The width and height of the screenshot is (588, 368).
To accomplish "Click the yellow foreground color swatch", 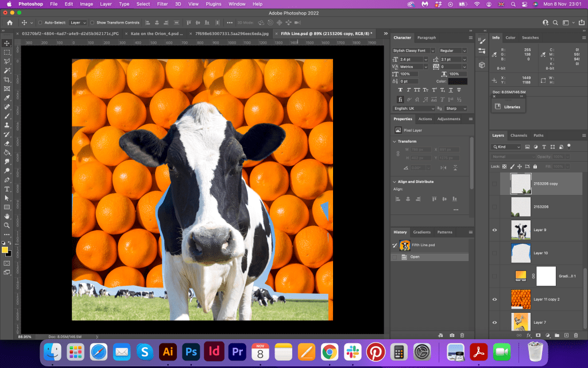I will 5,250.
